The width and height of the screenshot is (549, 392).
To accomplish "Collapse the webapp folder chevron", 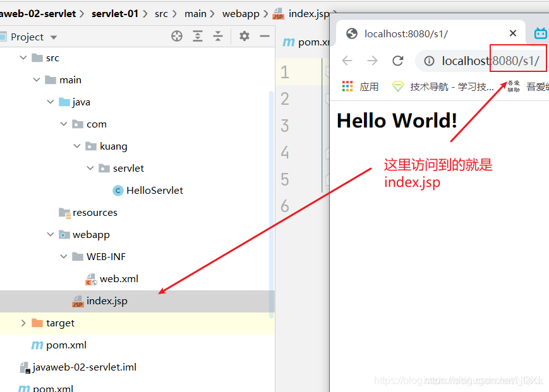I will point(51,234).
